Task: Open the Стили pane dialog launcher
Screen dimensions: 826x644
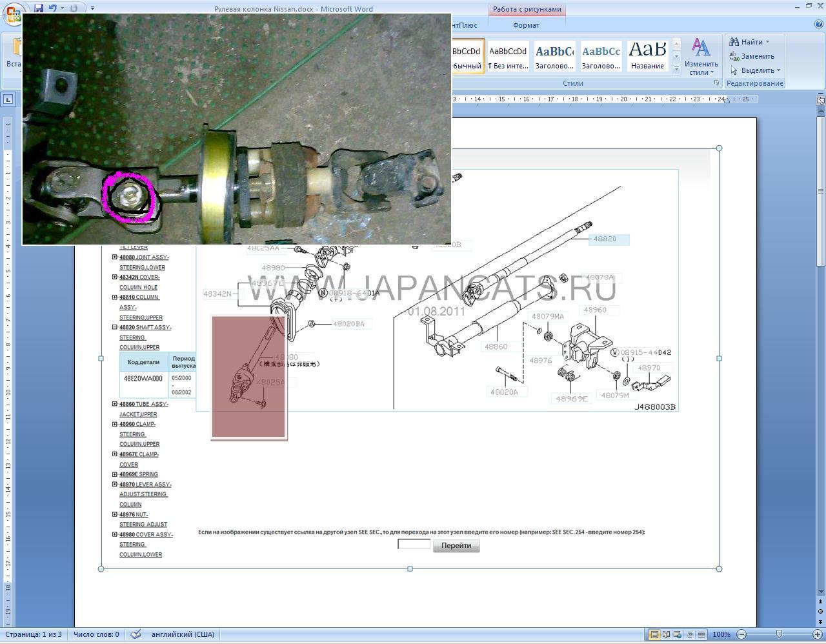Action: coord(716,83)
